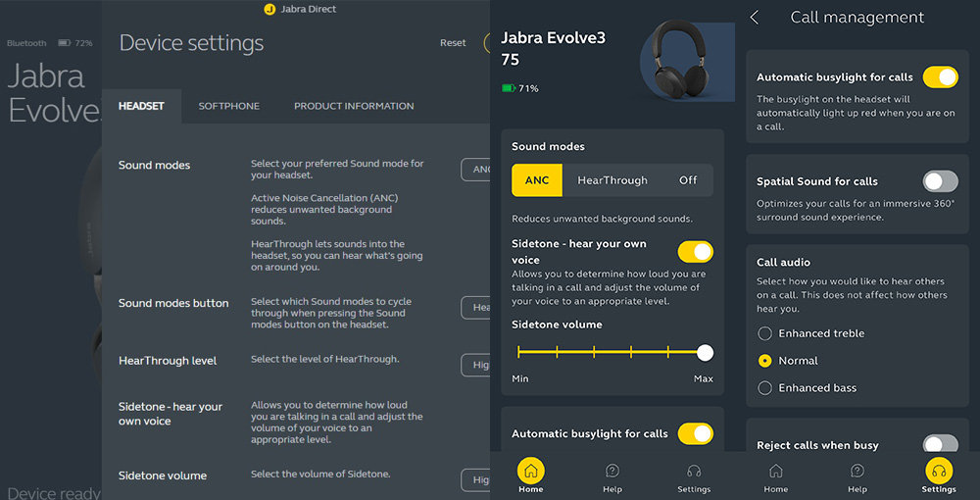The width and height of the screenshot is (980, 500).
Task: Click the Sidetone volume slider handle
Action: click(x=705, y=353)
